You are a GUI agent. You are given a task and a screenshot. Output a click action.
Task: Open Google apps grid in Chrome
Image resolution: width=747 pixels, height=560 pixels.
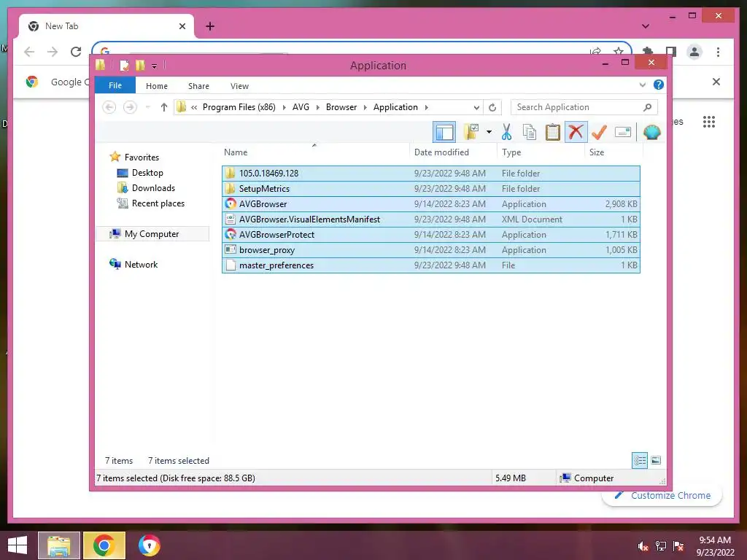709,122
